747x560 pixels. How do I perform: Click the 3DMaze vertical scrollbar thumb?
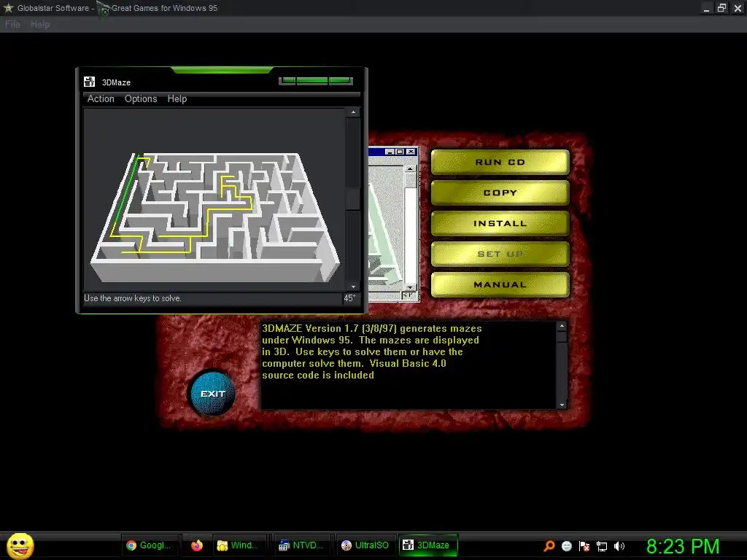353,198
